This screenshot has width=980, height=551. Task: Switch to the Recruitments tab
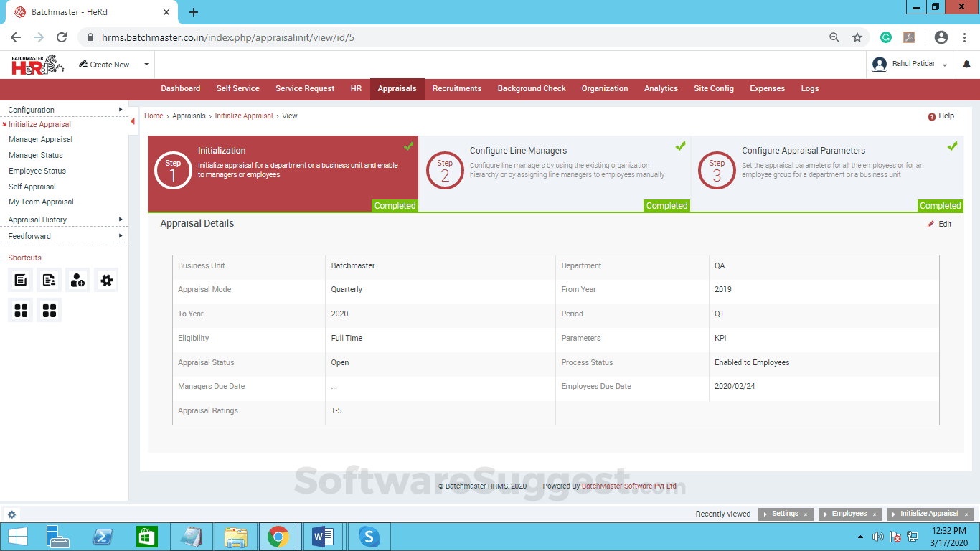(456, 89)
